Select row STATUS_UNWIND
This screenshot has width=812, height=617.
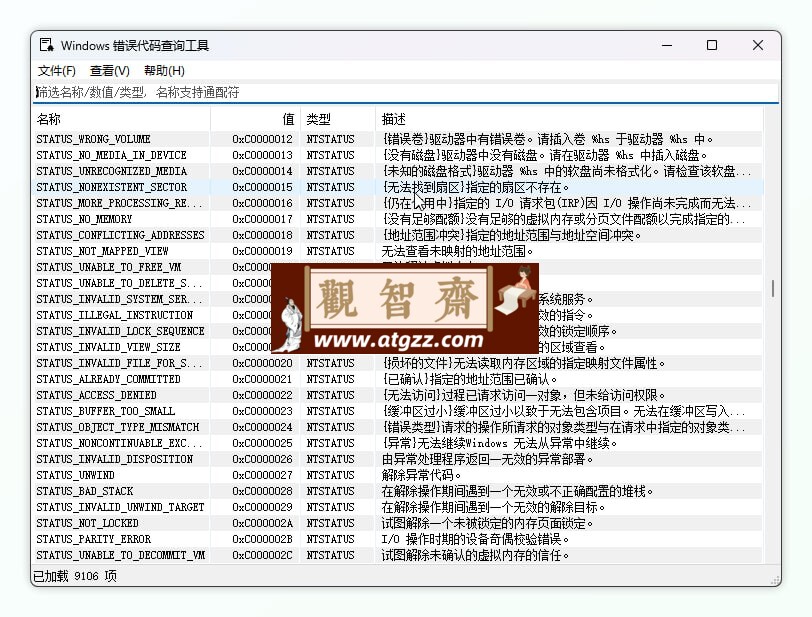point(398,476)
